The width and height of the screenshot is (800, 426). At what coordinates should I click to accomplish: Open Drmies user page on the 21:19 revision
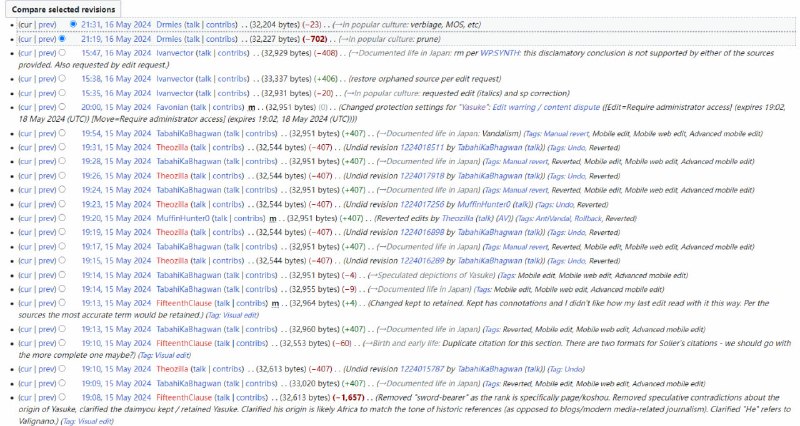(x=169, y=39)
